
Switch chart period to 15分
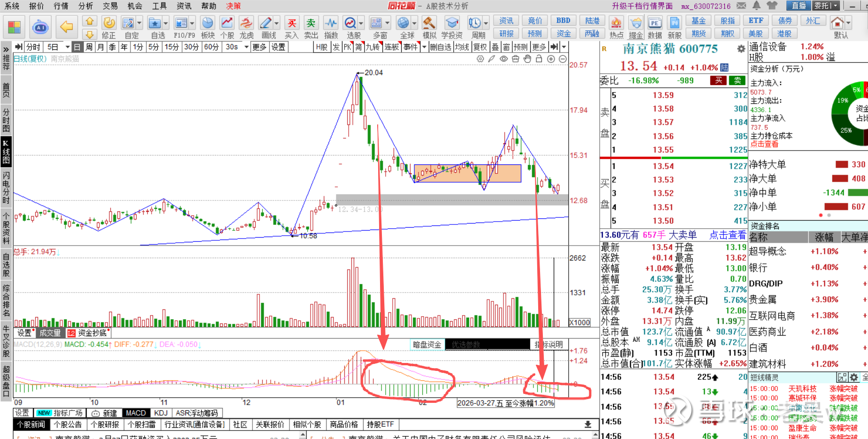click(x=171, y=47)
